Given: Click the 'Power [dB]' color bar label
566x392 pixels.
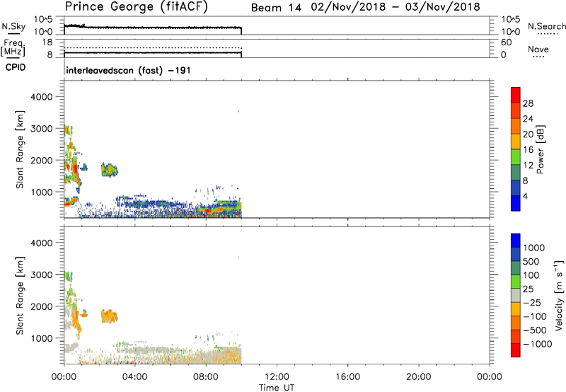Looking at the screenshot, I should coord(540,149).
